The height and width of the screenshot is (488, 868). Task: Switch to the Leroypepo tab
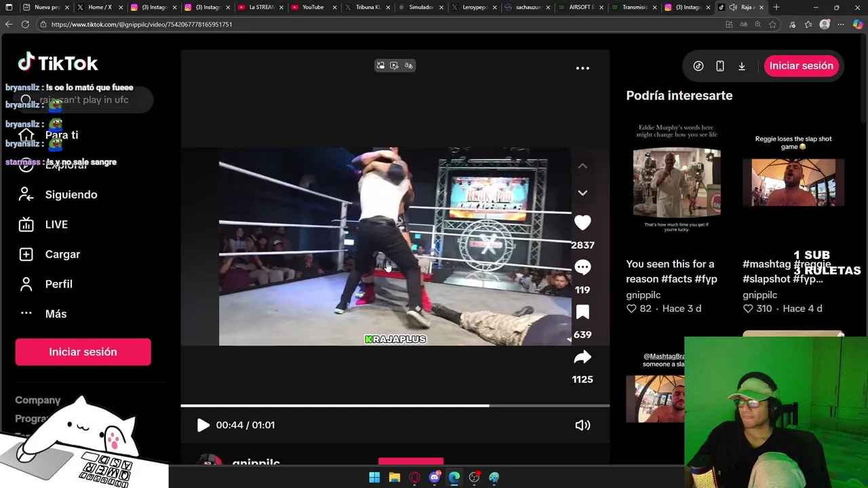475,7
